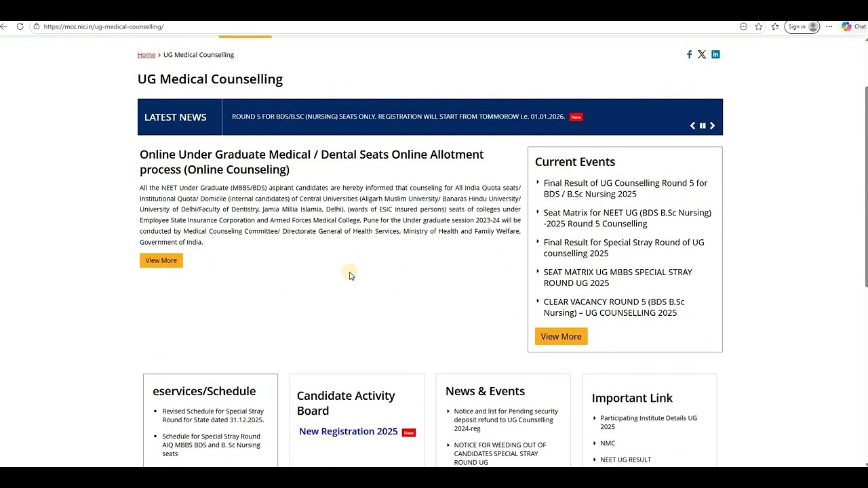Screen dimensions: 868x488
Task: Open Notice for Weeding Out of Candidates
Action: (x=500, y=453)
